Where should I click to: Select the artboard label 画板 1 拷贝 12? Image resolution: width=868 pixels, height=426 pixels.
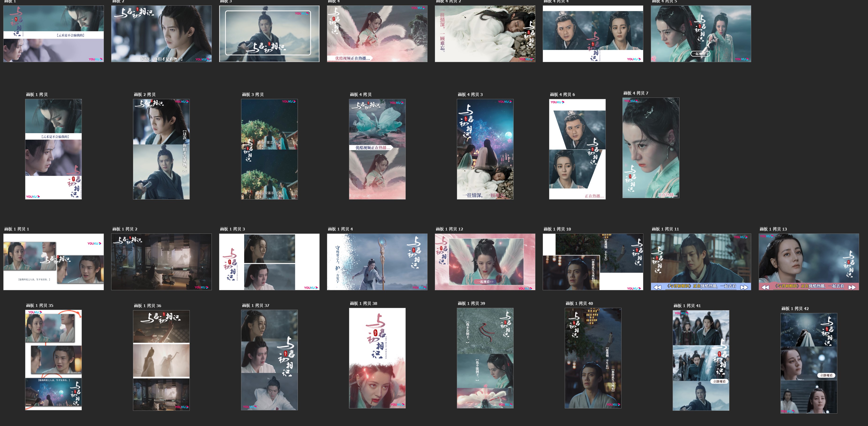(450, 229)
